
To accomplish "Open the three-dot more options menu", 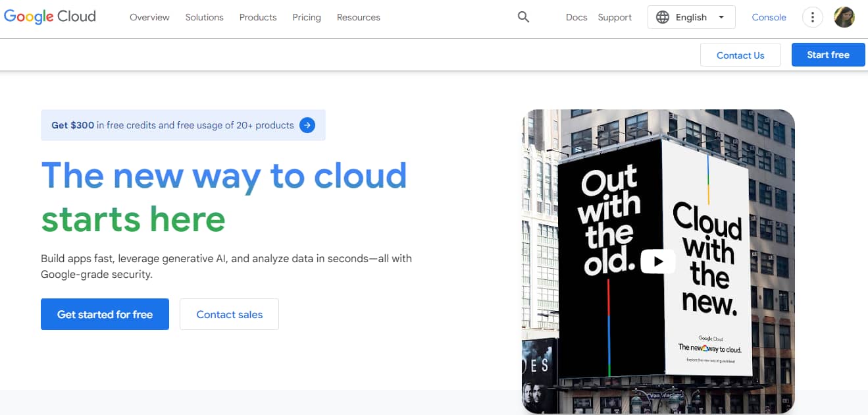I will coord(813,17).
